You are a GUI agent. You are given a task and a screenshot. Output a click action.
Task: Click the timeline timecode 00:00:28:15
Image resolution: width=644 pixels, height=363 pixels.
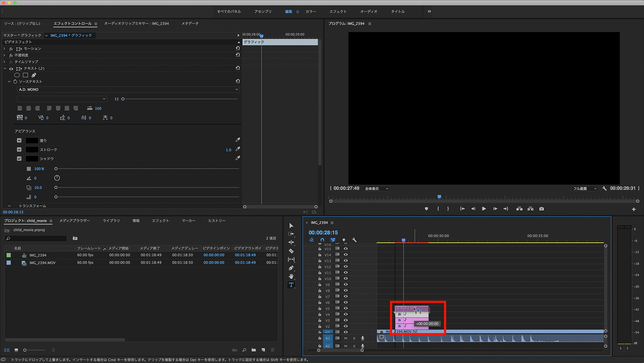[x=323, y=232]
